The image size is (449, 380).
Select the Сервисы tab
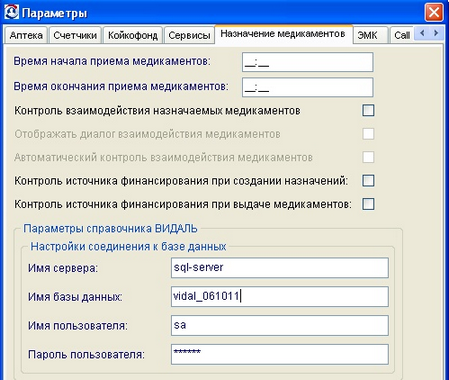189,35
